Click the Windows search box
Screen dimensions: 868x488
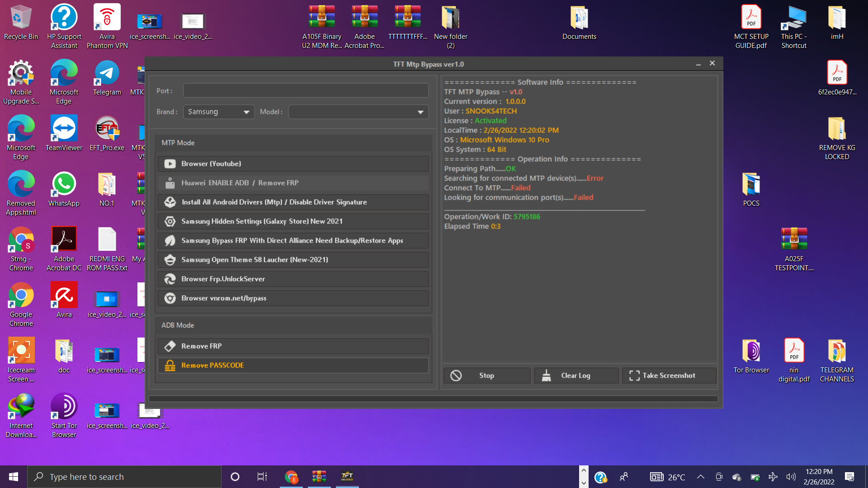coord(124,476)
